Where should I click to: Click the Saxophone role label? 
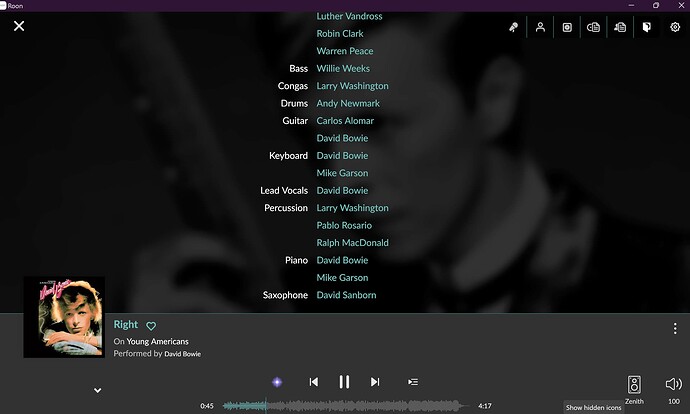(x=285, y=295)
